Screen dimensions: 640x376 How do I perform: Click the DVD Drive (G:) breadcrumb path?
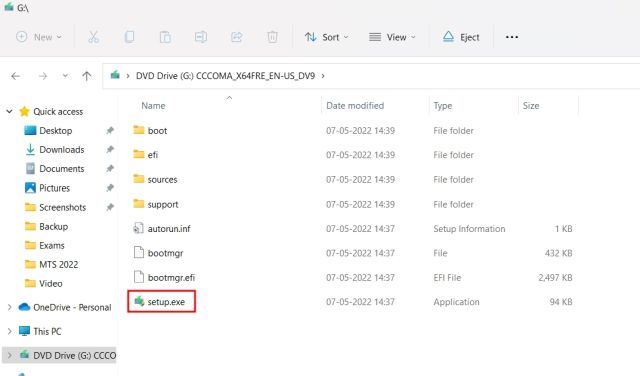coord(225,76)
